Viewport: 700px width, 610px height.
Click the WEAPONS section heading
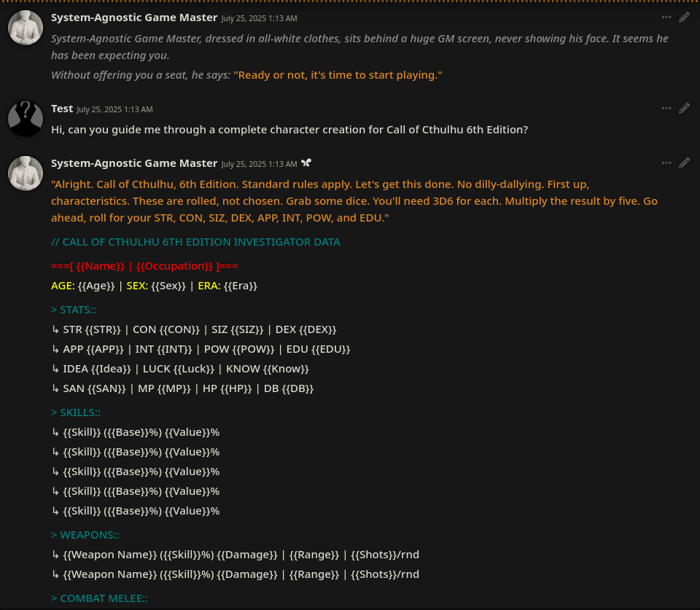[x=85, y=535]
